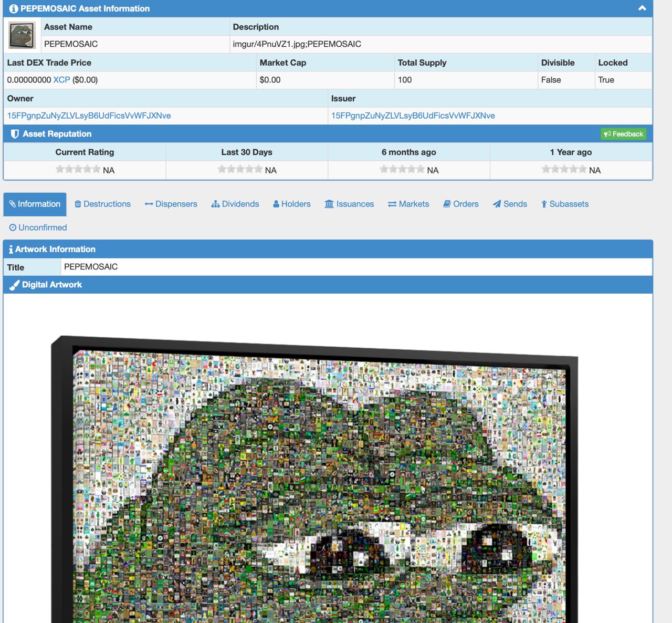Open the Owner address link
Viewport: 672px width, 623px height.
point(89,116)
